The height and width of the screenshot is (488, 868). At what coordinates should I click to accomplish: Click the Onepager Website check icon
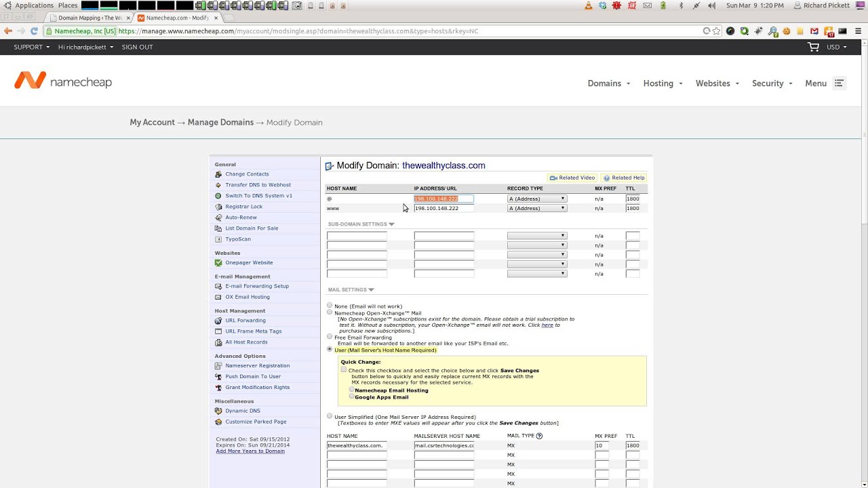coord(218,262)
